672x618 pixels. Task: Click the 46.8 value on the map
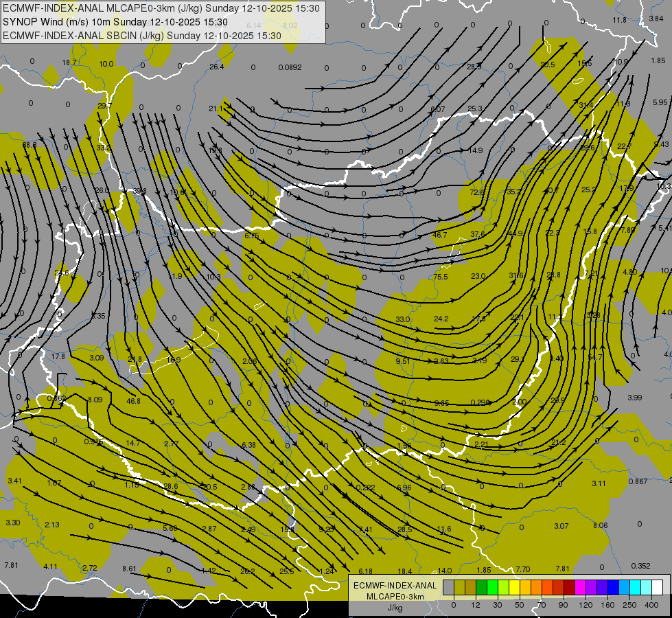133,401
